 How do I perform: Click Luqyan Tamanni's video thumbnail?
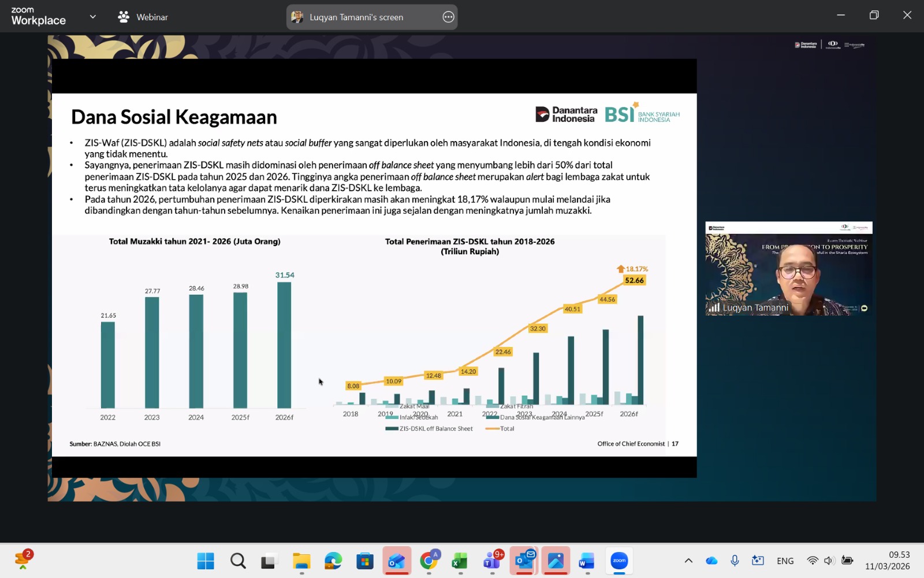pyautogui.click(x=788, y=269)
